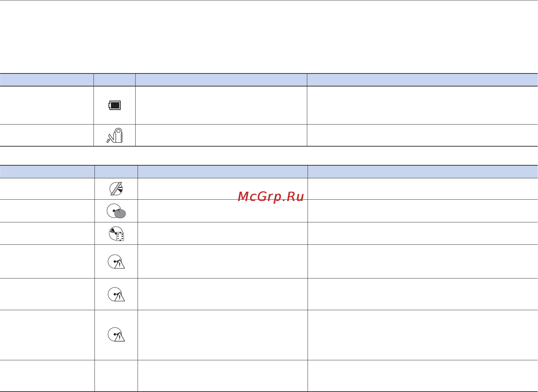The width and height of the screenshot is (538, 392).
Task: Click the lowest disc warning triangle icon
Action: click(117, 334)
